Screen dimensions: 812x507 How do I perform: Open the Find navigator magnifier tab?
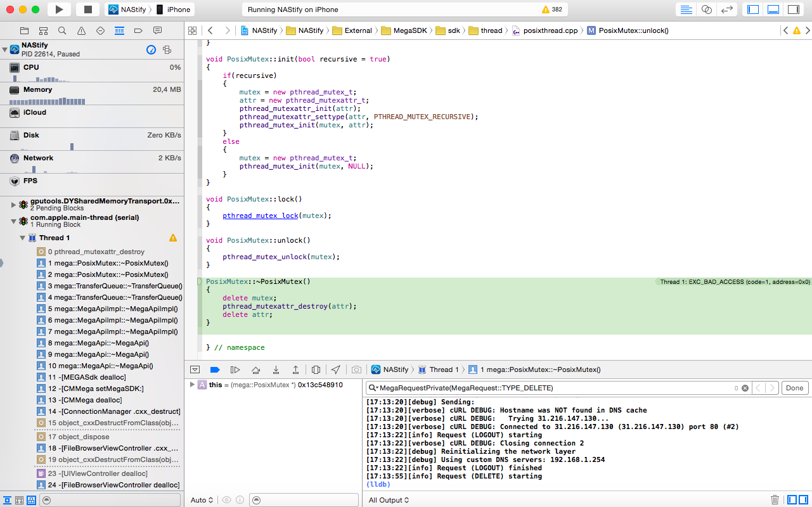pyautogui.click(x=62, y=30)
